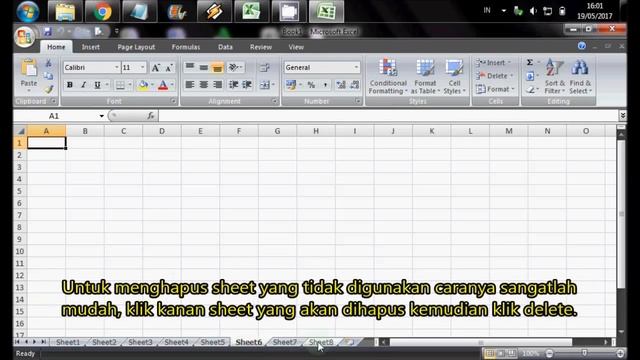The height and width of the screenshot is (360, 640).
Task: Apply Percent Style format
Action: (x=311, y=85)
